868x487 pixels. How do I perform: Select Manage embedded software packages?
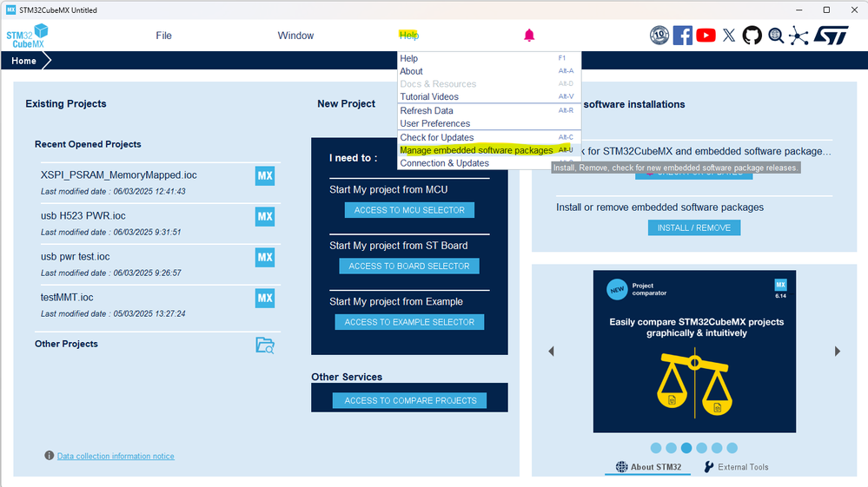point(489,150)
